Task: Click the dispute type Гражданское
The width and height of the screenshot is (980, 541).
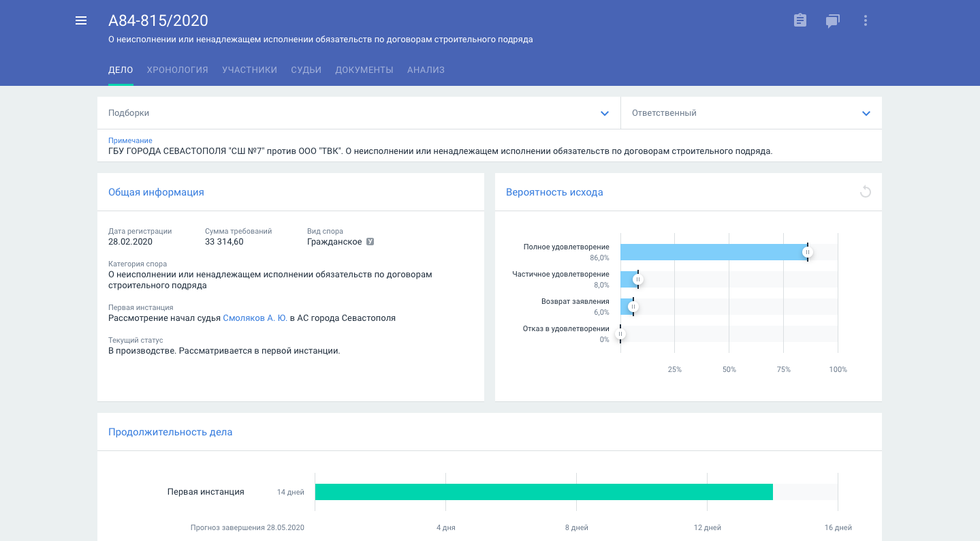Action: click(x=334, y=242)
